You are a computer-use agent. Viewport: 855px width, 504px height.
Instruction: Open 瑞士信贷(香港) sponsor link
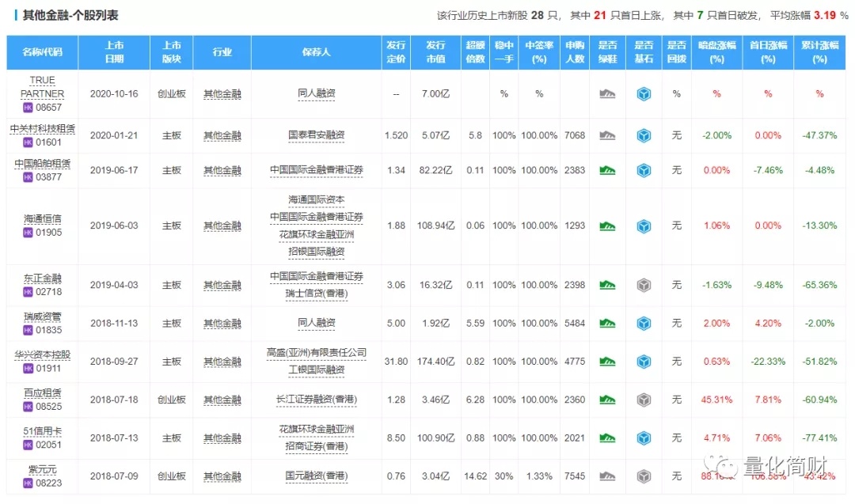316,294
